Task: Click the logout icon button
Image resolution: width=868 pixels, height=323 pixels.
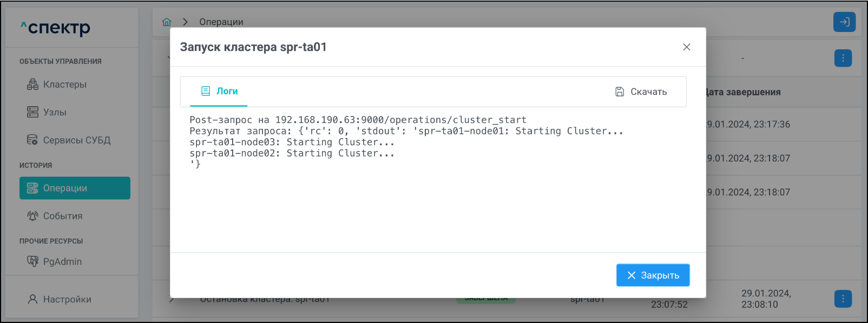Action: coord(844,22)
